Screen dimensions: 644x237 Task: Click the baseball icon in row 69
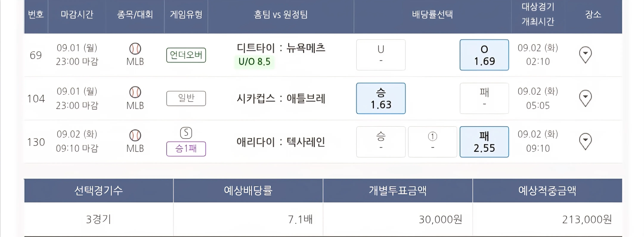coord(135,48)
